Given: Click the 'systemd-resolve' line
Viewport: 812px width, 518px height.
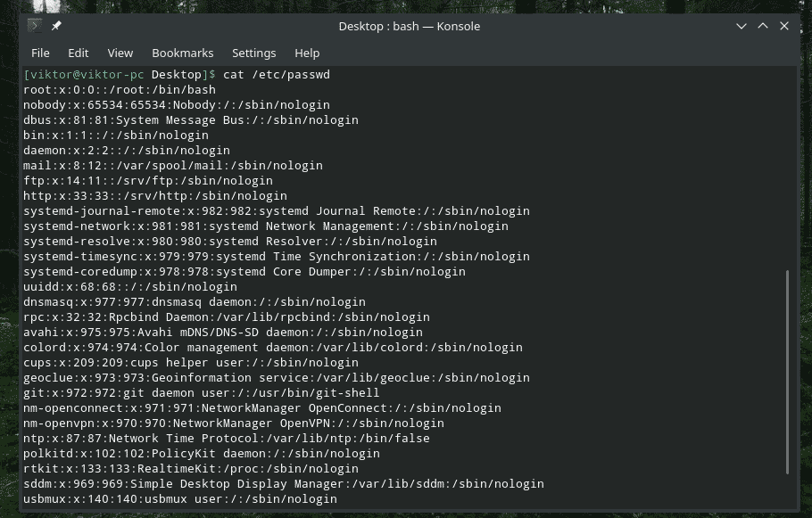Looking at the screenshot, I should 230,241.
